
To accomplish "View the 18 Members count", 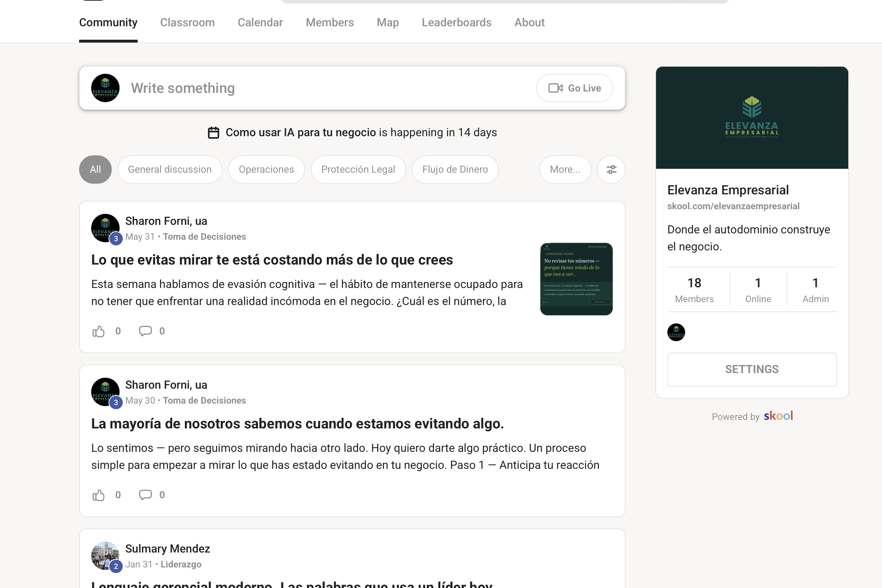I will (694, 290).
